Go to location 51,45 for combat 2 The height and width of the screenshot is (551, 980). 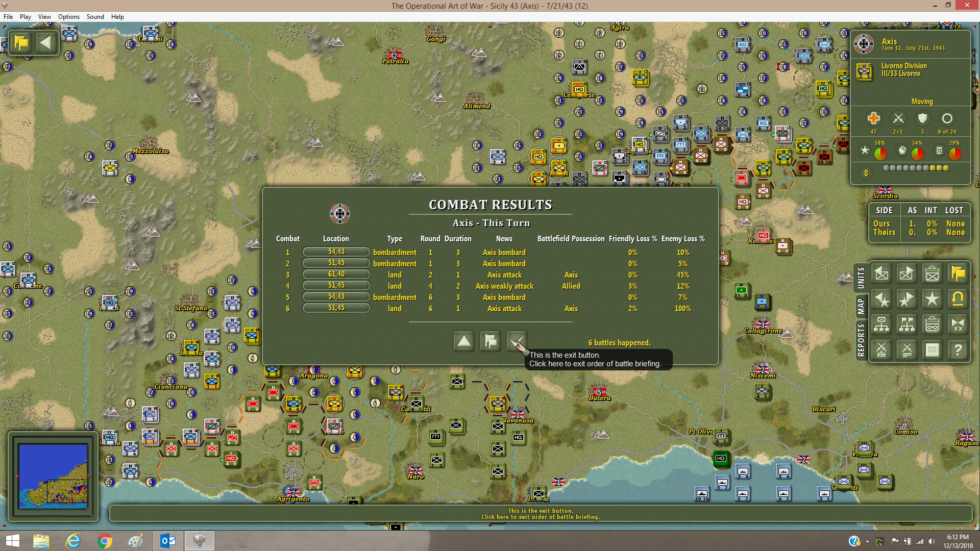336,263
